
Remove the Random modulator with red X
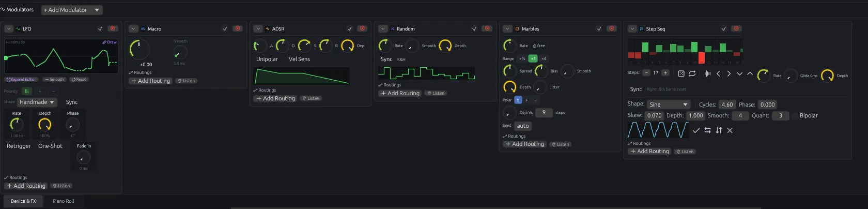coord(487,28)
